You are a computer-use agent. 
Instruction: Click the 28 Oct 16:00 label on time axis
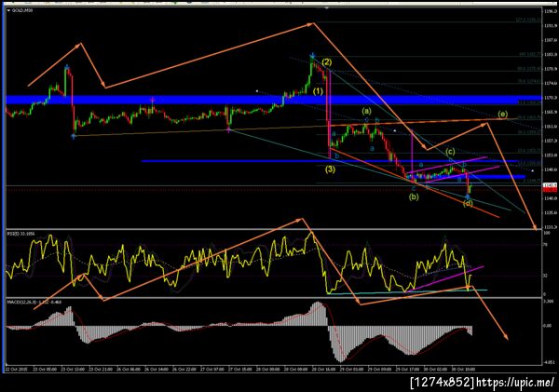pyautogui.click(x=323, y=370)
